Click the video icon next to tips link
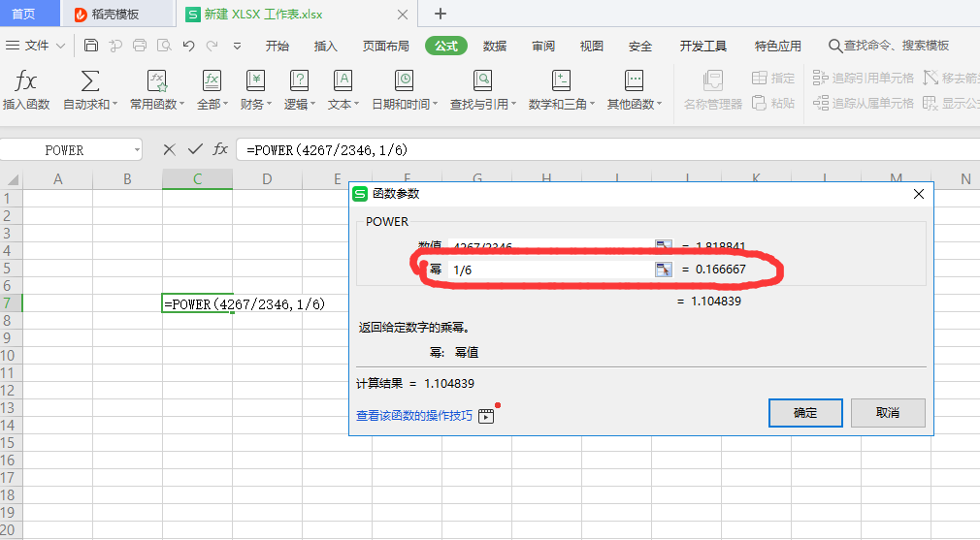The image size is (980, 540). coord(487,416)
